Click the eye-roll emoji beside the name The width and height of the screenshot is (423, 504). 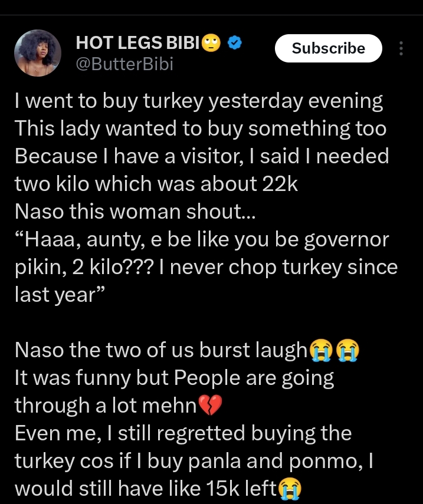tap(211, 43)
